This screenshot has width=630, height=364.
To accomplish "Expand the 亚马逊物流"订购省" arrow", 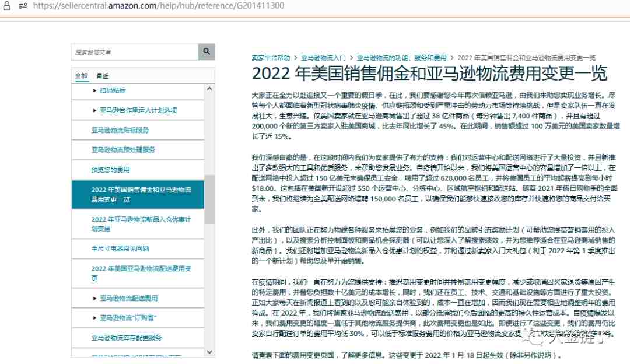I will pos(95,318).
